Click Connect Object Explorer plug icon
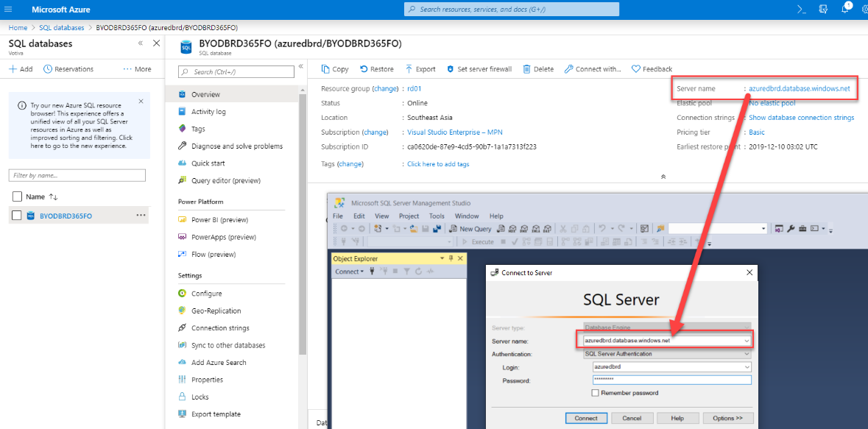This screenshot has height=429, width=868. click(372, 272)
